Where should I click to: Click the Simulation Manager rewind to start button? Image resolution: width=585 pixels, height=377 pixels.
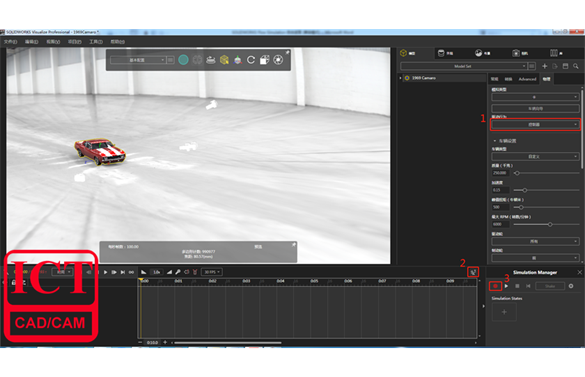point(528,286)
